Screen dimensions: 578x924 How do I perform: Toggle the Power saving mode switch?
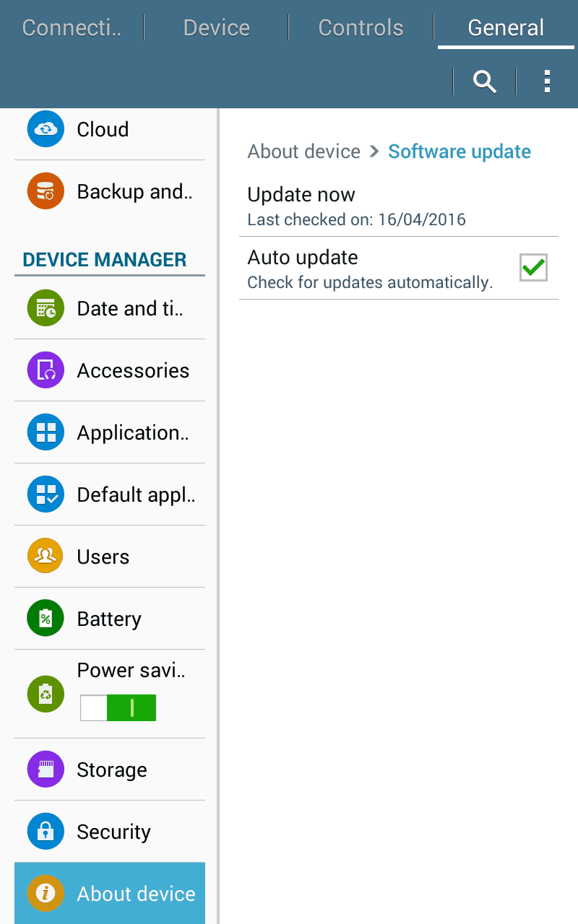118,708
